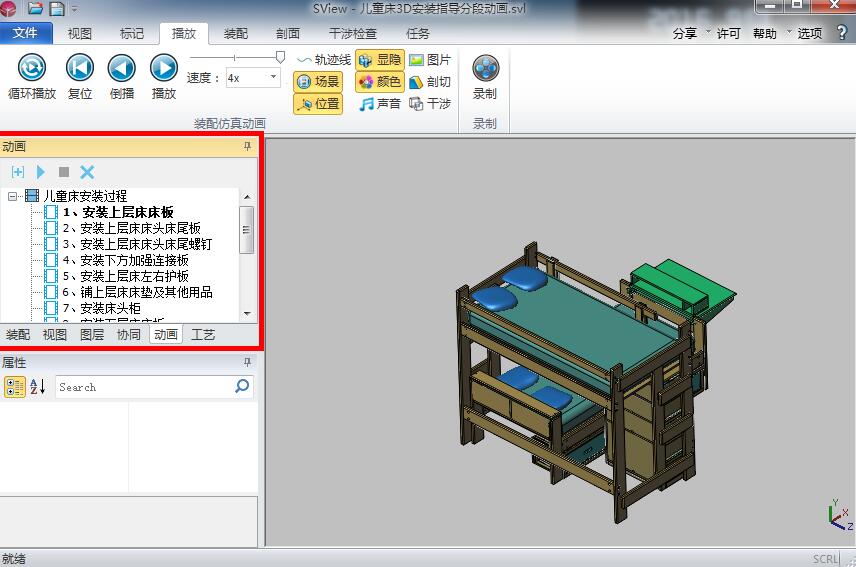Switch to the 装配 ribbon tab
This screenshot has width=856, height=567.
tap(236, 34)
